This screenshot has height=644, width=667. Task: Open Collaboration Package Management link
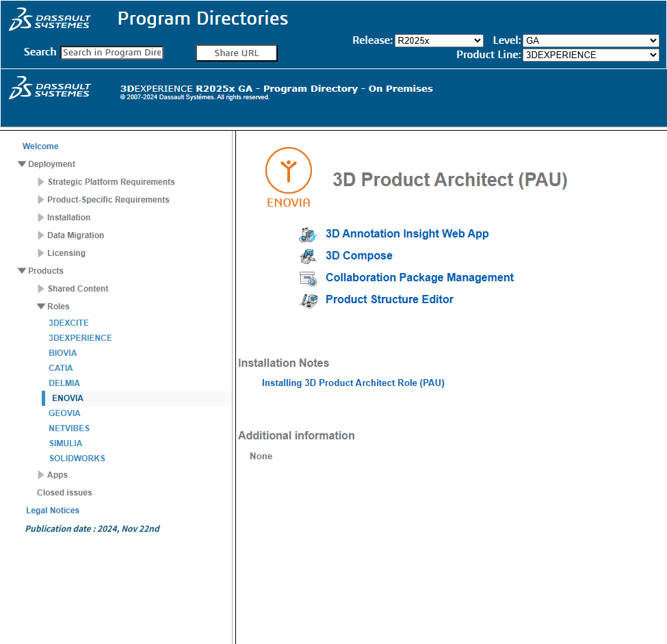[419, 278]
